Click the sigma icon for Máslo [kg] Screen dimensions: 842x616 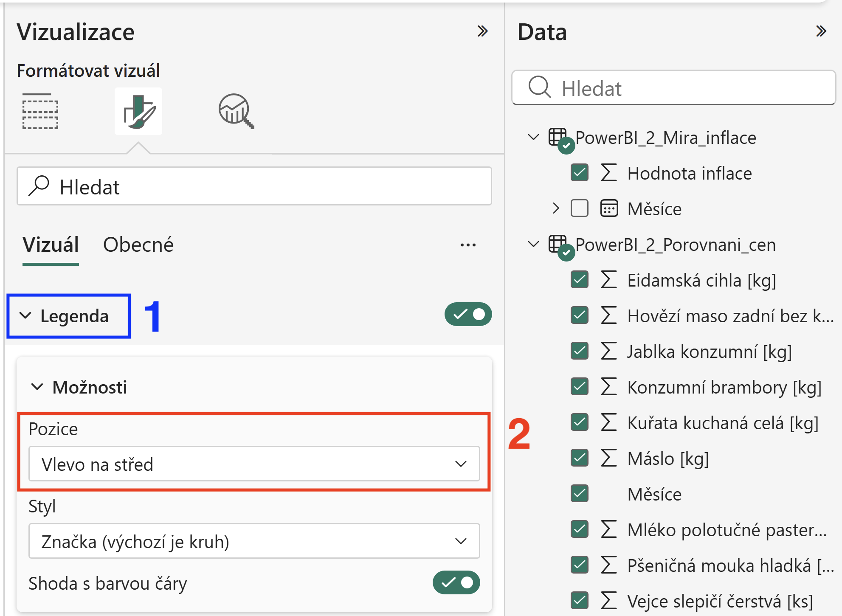point(609,458)
